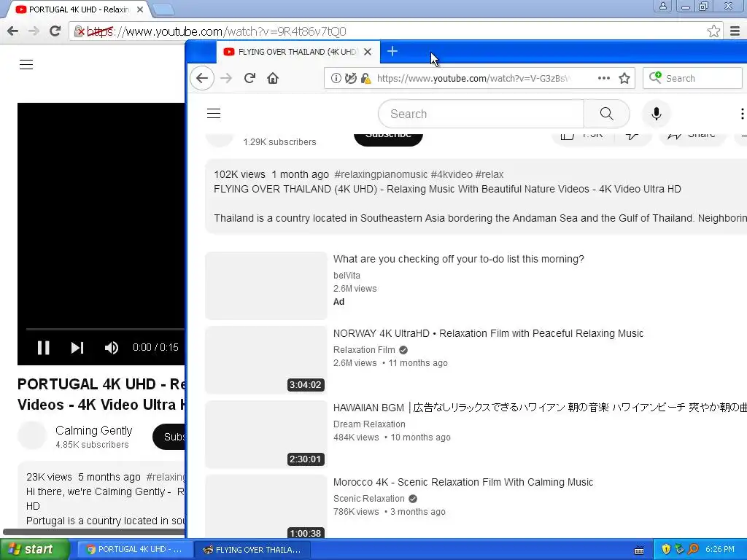This screenshot has height=560, width=747.
Task: Bookmark Chrome page with star icon
Action: pyautogui.click(x=713, y=31)
